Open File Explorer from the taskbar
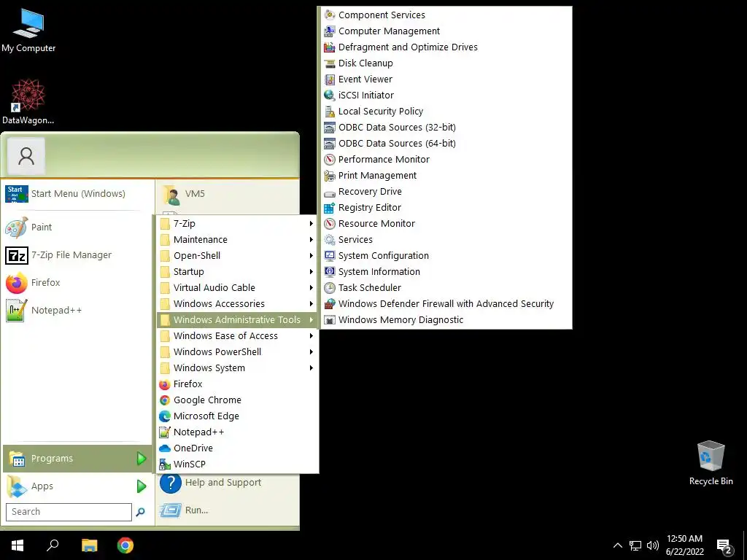The width and height of the screenshot is (747, 560). click(89, 545)
